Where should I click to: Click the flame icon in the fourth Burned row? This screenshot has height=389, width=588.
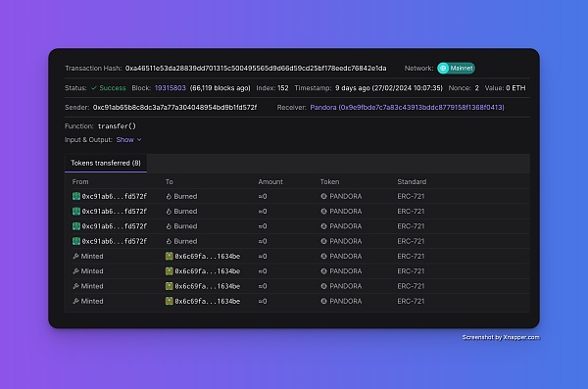[169, 241]
